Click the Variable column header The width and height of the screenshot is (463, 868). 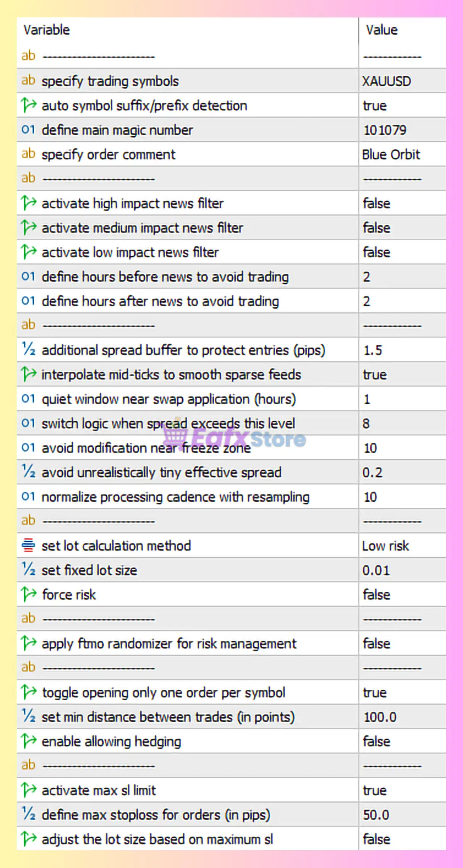47,30
